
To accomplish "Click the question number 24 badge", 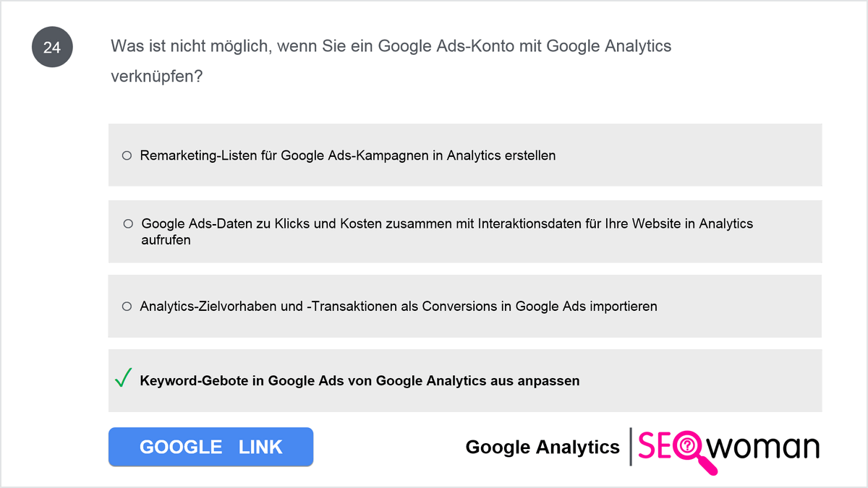I will pos(52,48).
